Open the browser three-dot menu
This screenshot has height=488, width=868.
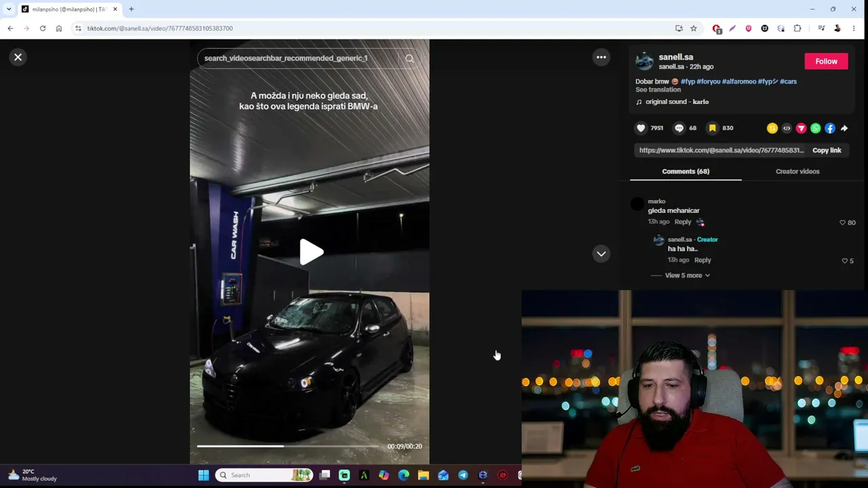(854, 28)
